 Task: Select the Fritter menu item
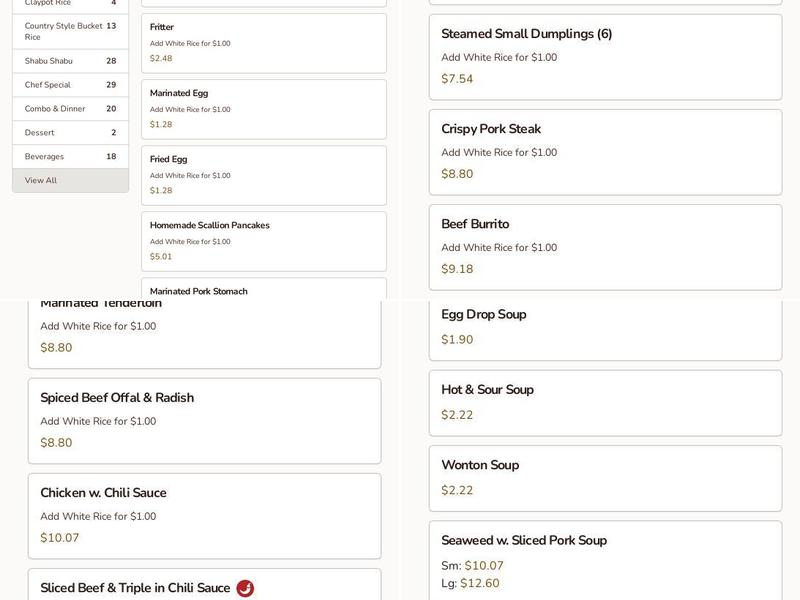point(263,42)
